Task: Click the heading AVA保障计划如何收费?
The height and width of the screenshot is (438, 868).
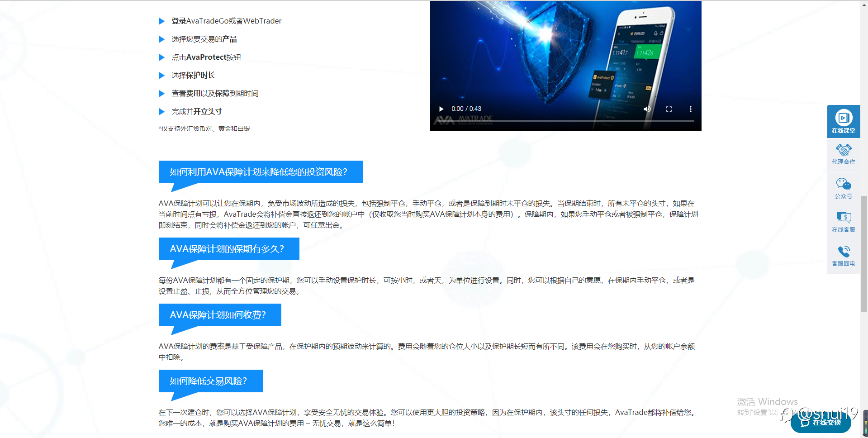Action: click(x=220, y=315)
